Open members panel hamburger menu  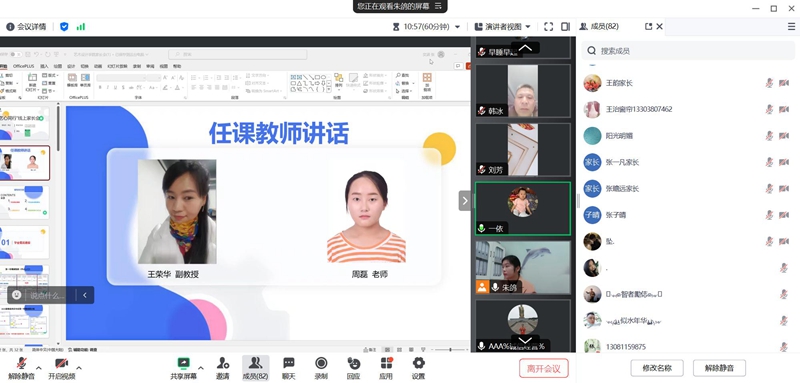pyautogui.click(x=791, y=27)
